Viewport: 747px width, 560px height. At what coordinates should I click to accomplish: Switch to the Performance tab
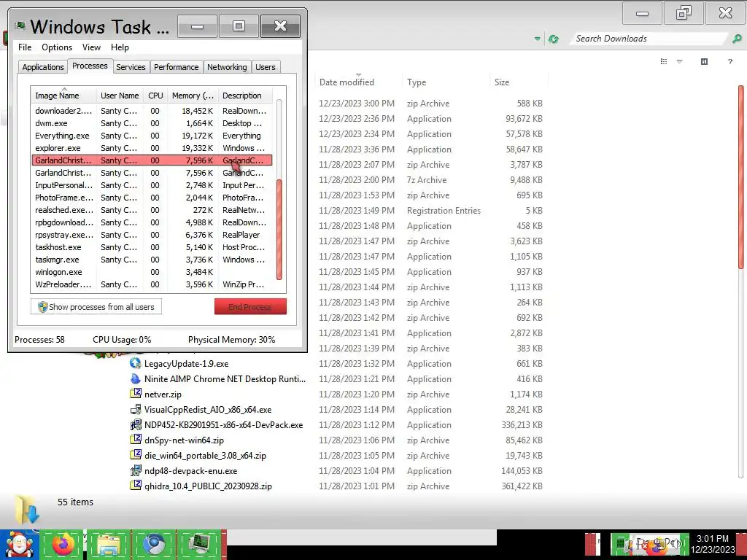176,67
